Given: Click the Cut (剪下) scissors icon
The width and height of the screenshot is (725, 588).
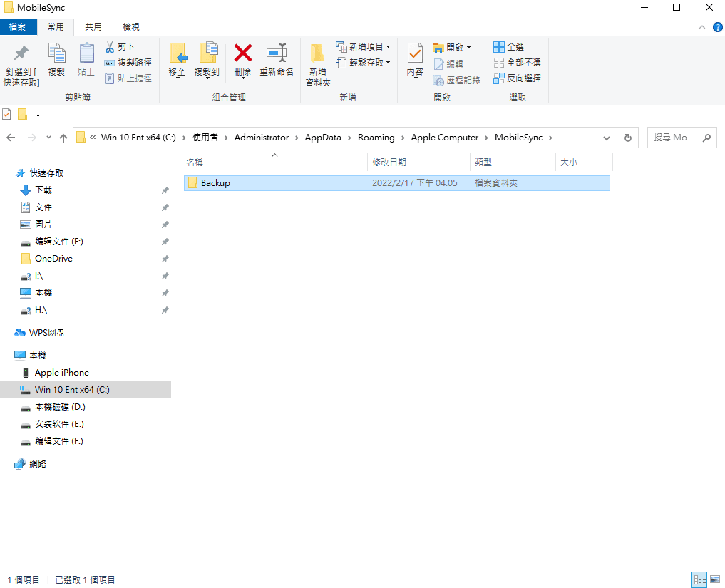Looking at the screenshot, I should point(110,47).
